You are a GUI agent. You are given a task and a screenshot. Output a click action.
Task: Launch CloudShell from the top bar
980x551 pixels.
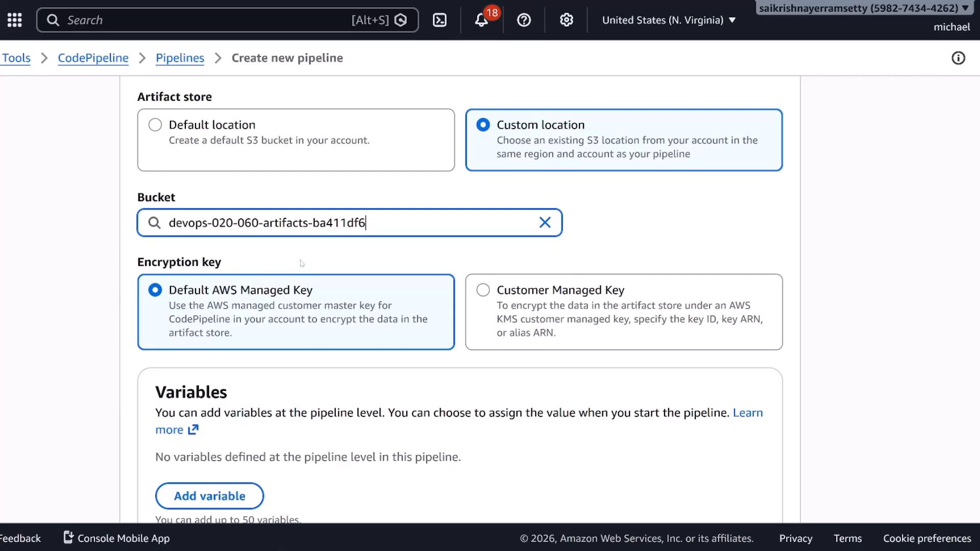coord(439,20)
